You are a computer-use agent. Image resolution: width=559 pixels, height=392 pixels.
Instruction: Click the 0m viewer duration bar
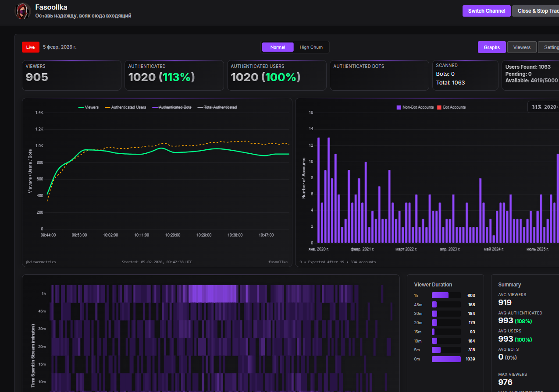(446, 359)
